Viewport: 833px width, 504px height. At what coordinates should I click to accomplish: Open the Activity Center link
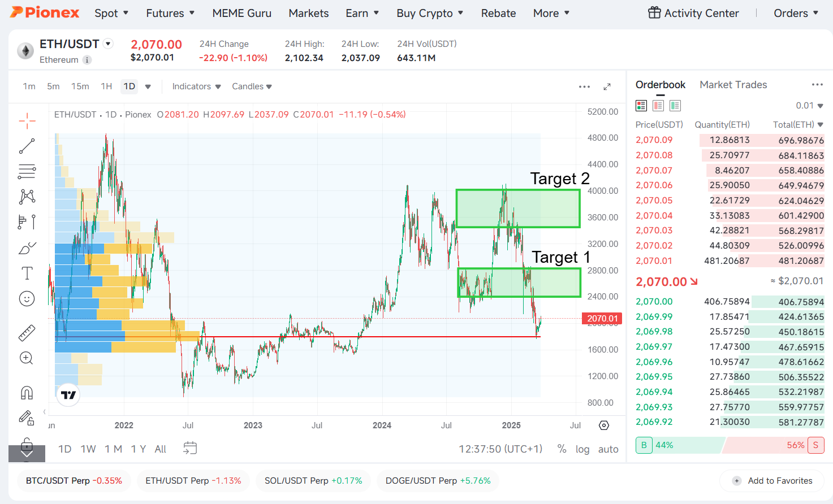[x=693, y=13]
